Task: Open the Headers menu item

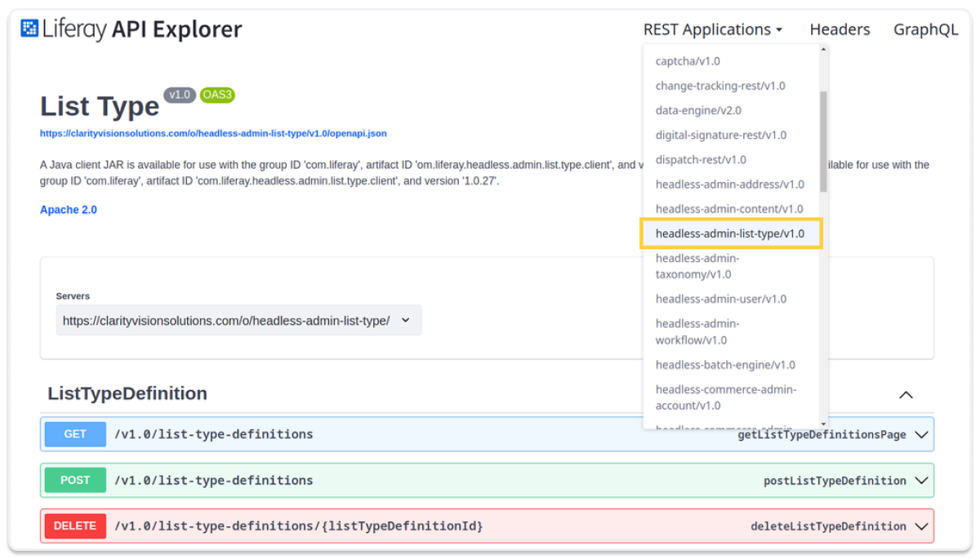Action: (x=840, y=29)
